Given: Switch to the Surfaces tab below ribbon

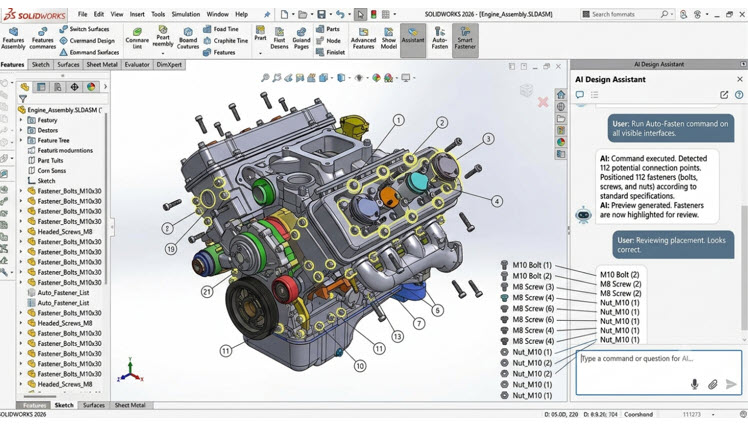Looking at the screenshot, I should [x=68, y=64].
